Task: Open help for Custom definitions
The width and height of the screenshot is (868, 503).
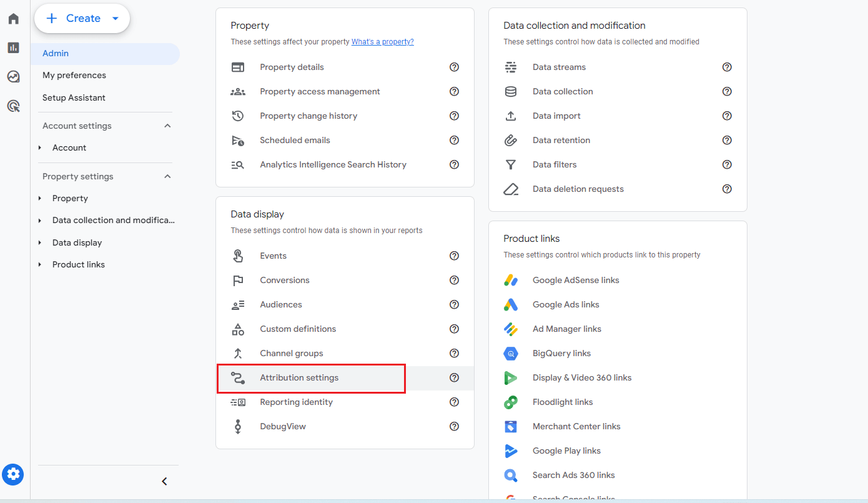Action: click(455, 329)
